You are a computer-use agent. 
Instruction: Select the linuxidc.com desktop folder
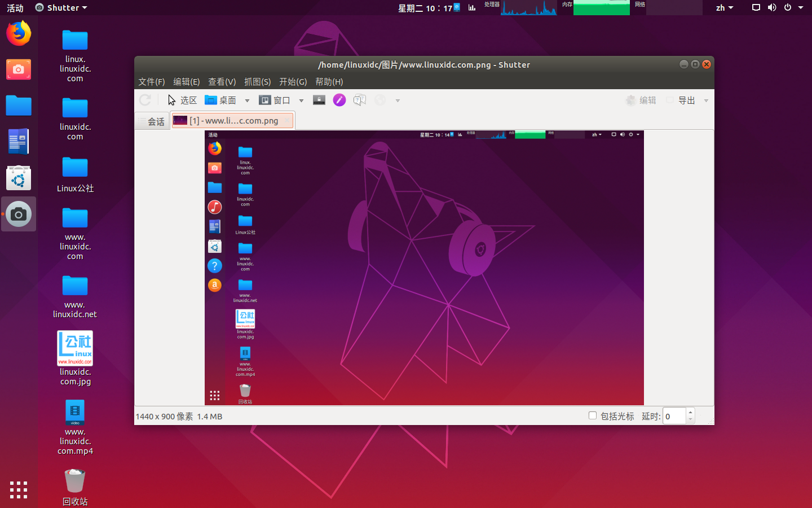75,119
